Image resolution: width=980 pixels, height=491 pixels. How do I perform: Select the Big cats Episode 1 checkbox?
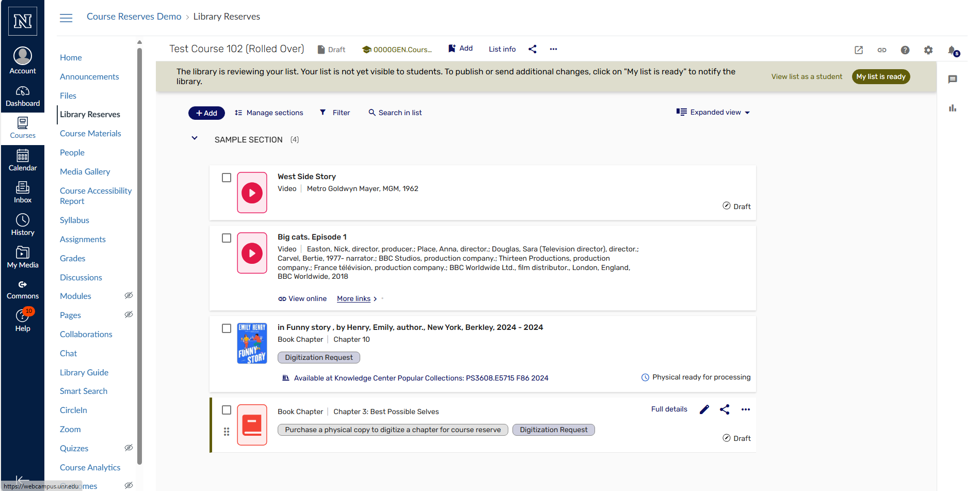pyautogui.click(x=227, y=238)
